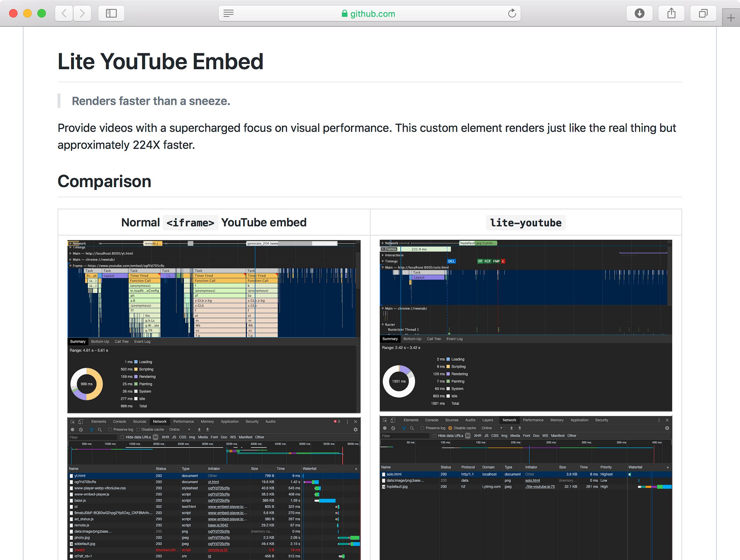Go forward with Safari's forward arrow

click(82, 13)
